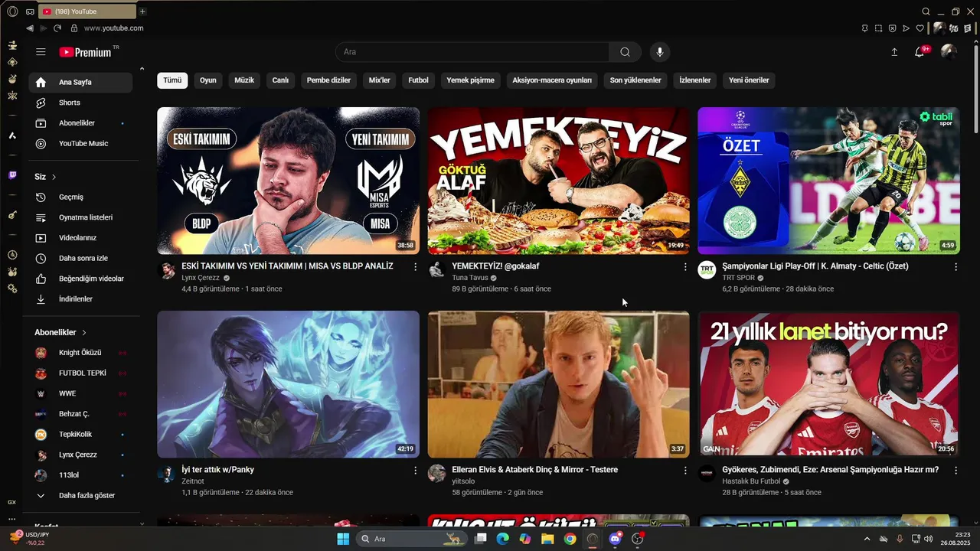Open the Shorts item in the sidebar
The image size is (980, 551).
pyautogui.click(x=80, y=103)
